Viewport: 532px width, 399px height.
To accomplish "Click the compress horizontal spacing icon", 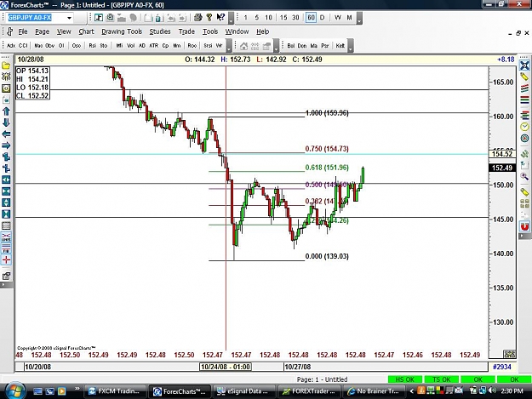I will coord(6,191).
